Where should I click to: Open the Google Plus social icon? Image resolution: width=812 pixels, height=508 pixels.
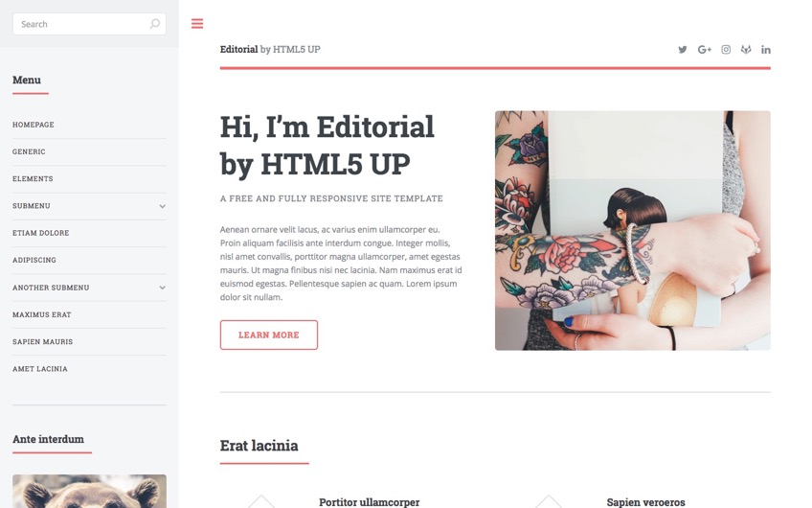click(705, 50)
